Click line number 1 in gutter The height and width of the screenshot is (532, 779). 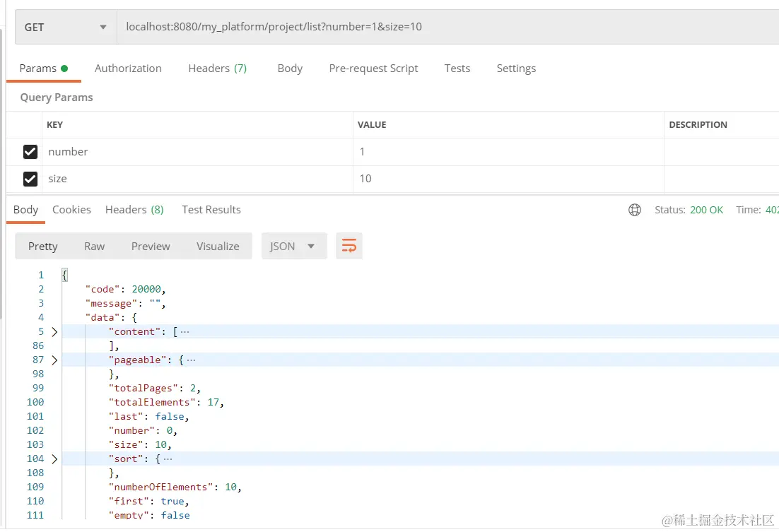pyautogui.click(x=41, y=276)
